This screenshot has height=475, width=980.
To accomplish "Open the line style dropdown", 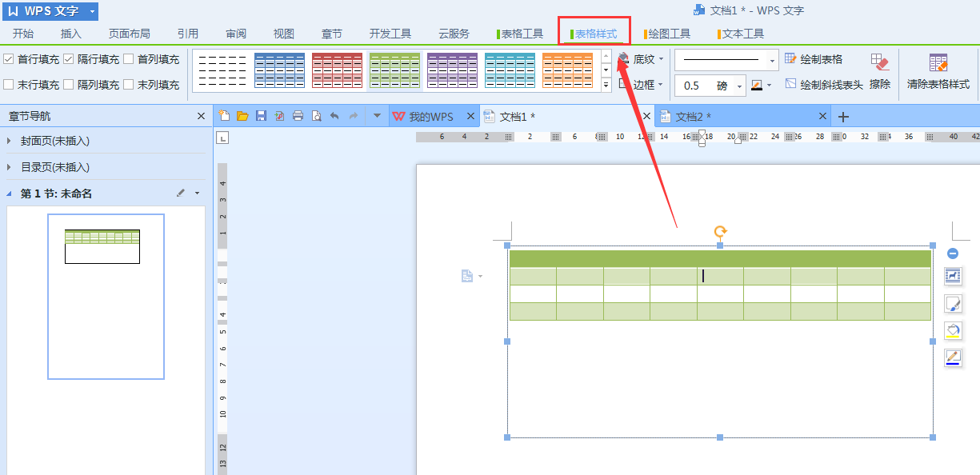I will click(x=773, y=60).
